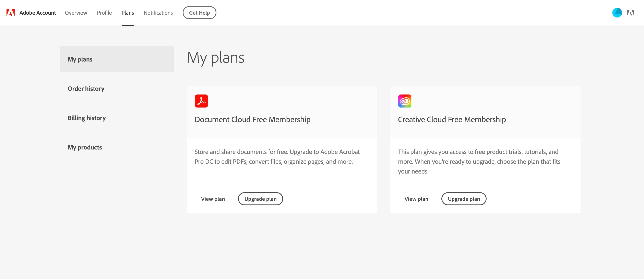Upgrade plan for Creative Cloud membership

[x=464, y=199]
